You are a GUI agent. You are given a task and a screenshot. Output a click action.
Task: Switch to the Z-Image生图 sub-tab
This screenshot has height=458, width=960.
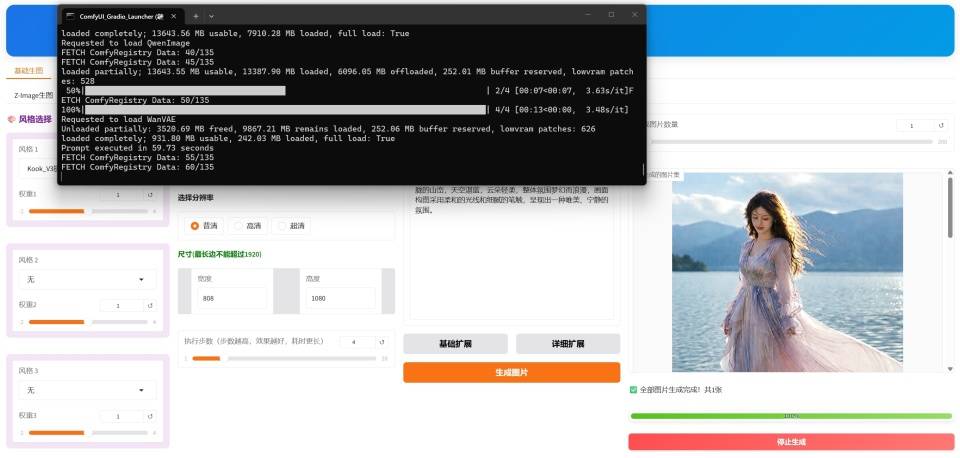(34, 96)
